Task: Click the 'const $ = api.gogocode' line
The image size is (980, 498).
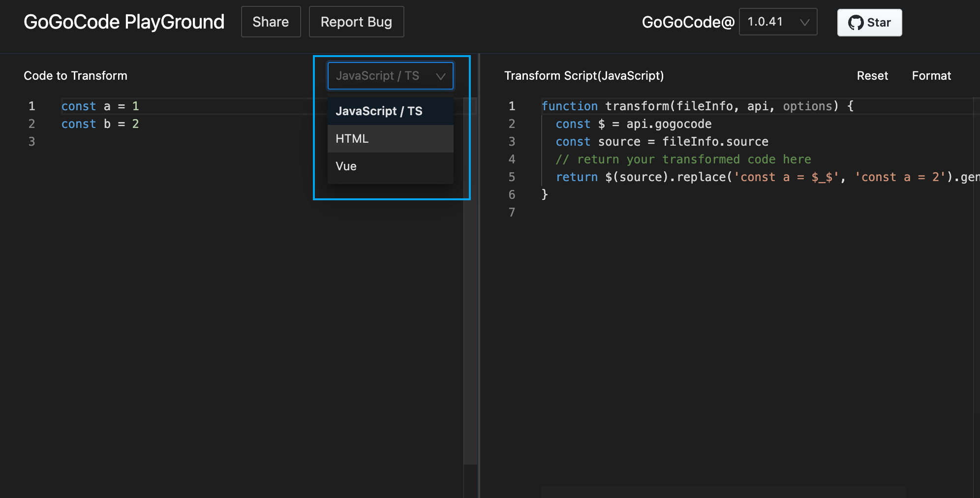Action: [634, 124]
